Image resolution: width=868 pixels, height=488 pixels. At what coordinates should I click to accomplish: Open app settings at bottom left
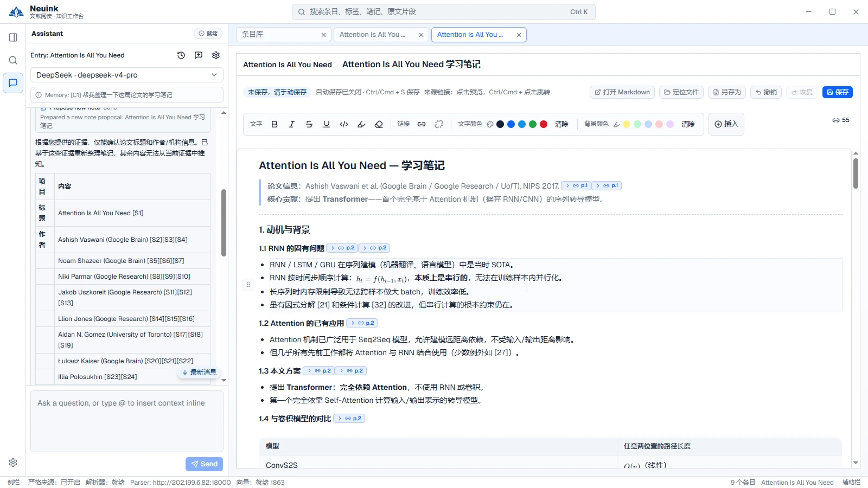tap(13, 463)
